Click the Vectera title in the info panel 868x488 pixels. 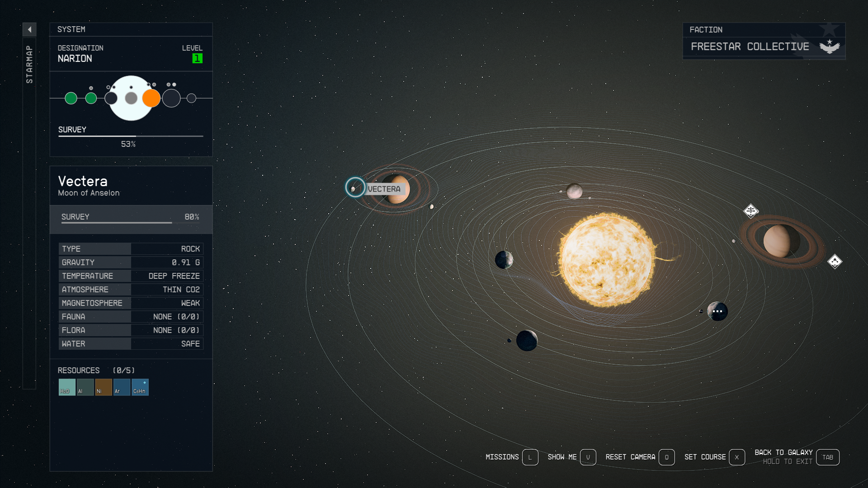83,181
